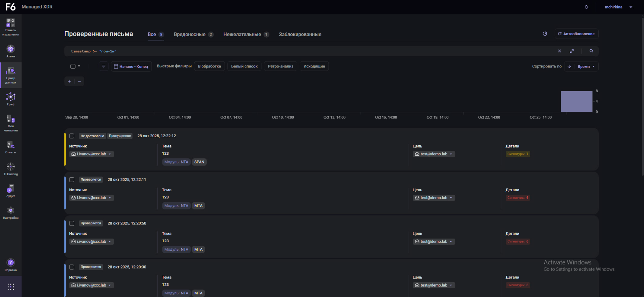Click the notifications bell icon

click(586, 7)
